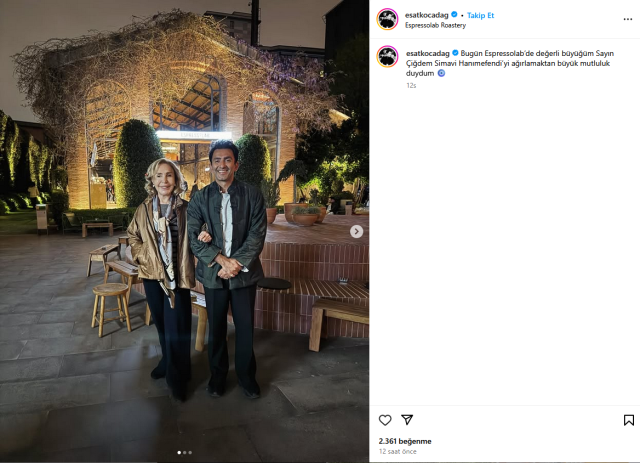Click the 12s caption time label
Viewport: 640px width, 463px height.
[x=411, y=85]
